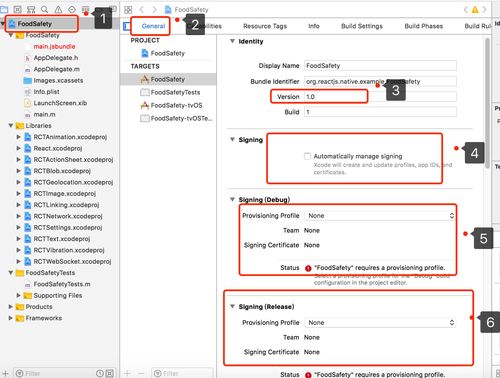The height and width of the screenshot is (378, 500).
Task: Open Debug Provisioning Profile dropdown
Action: (380, 216)
